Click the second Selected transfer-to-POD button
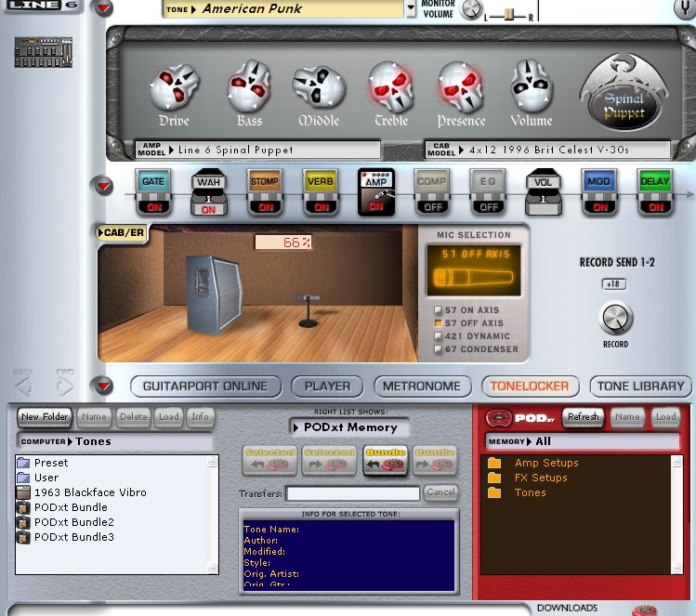Screen dimensions: 696x616 pyautogui.click(x=329, y=461)
